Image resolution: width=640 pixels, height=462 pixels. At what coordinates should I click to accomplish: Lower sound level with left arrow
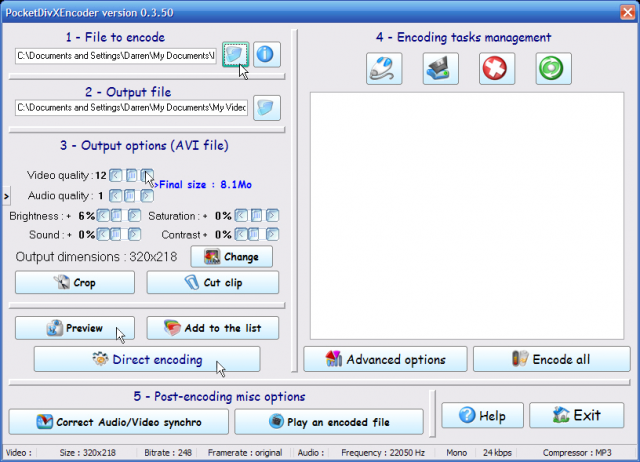(103, 234)
